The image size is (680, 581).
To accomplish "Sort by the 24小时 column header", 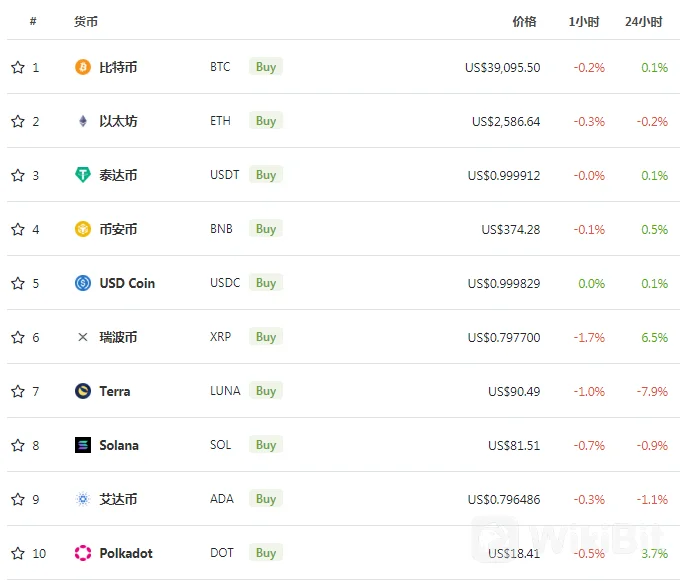I will pyautogui.click(x=644, y=21).
